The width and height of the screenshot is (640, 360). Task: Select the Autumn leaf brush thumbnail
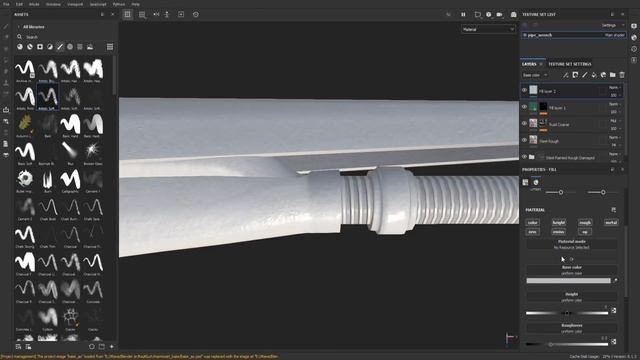pyautogui.click(x=25, y=124)
